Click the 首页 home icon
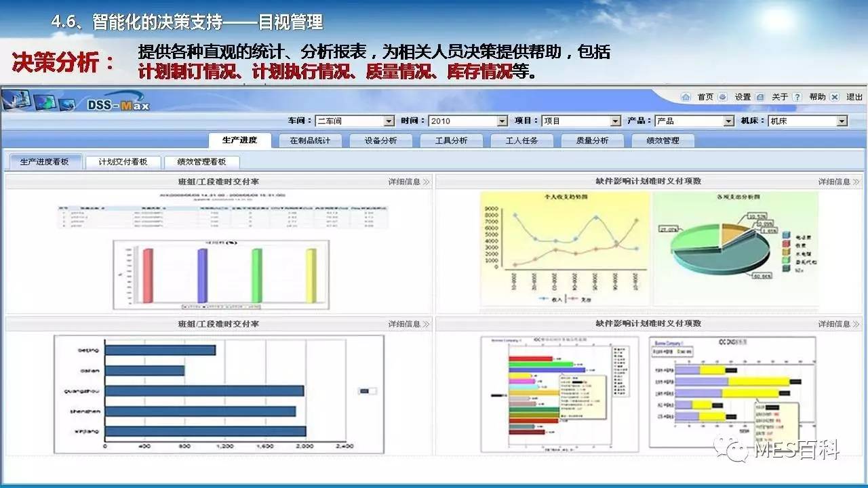The width and height of the screenshot is (868, 488). click(x=686, y=97)
